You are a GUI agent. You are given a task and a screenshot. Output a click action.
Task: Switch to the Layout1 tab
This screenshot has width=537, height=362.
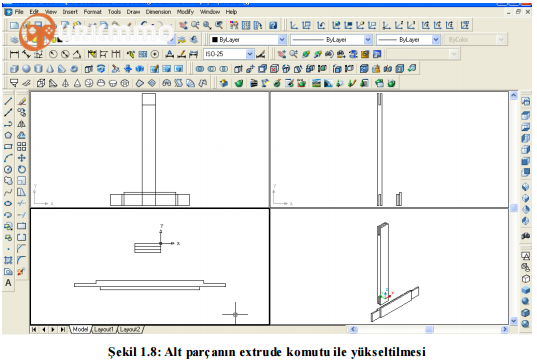[104, 329]
